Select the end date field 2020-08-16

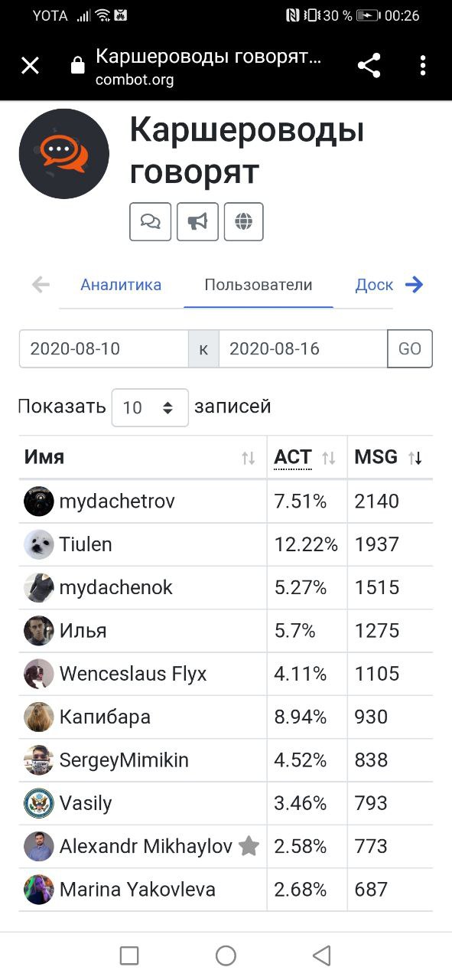point(303,349)
